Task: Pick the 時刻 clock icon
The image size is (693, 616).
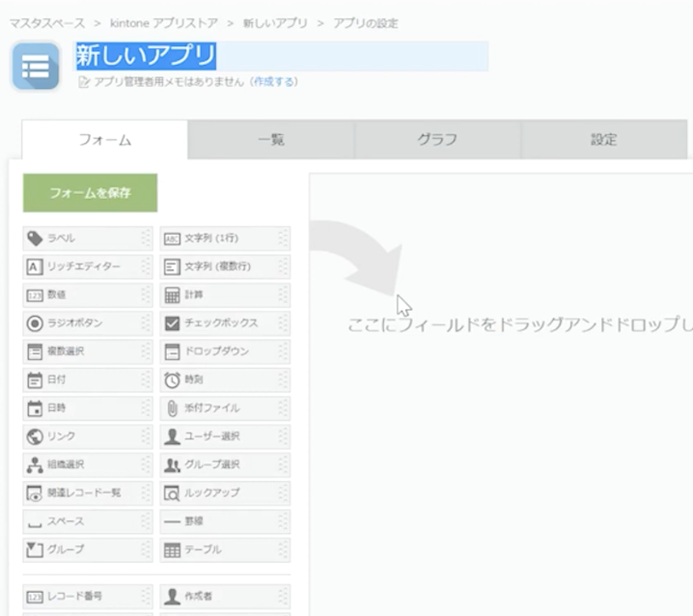Action: pos(172,379)
